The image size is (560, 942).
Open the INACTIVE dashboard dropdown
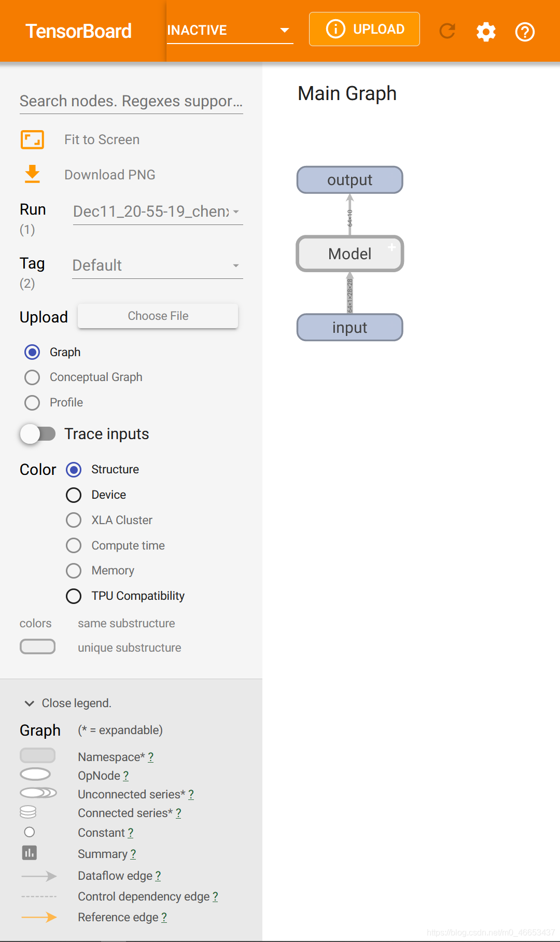(230, 30)
